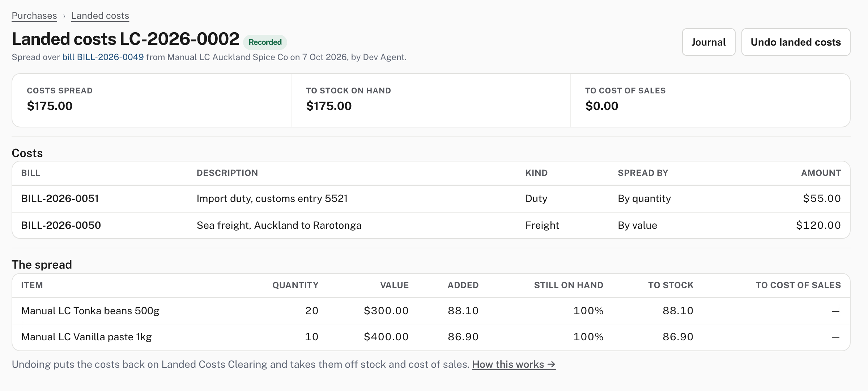Click the 88.10 Added cell

coord(463,311)
